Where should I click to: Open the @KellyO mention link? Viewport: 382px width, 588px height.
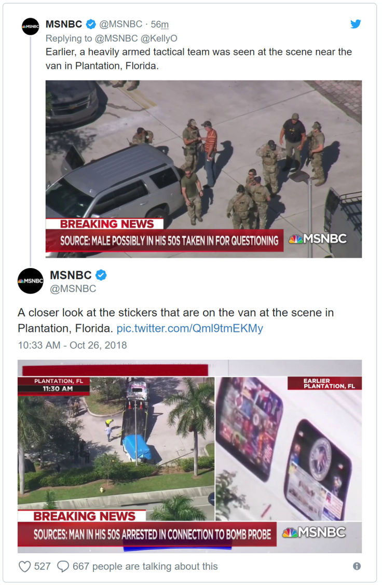pyautogui.click(x=159, y=38)
